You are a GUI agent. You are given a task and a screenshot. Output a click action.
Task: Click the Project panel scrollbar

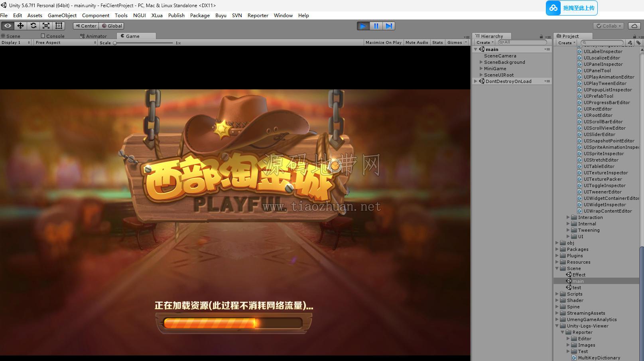click(642, 303)
